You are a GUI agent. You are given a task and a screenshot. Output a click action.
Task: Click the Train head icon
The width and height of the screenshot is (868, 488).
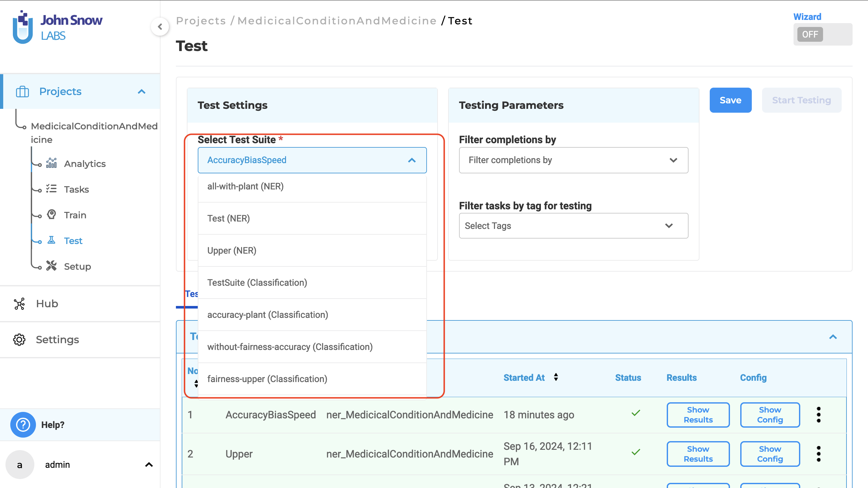tap(51, 214)
